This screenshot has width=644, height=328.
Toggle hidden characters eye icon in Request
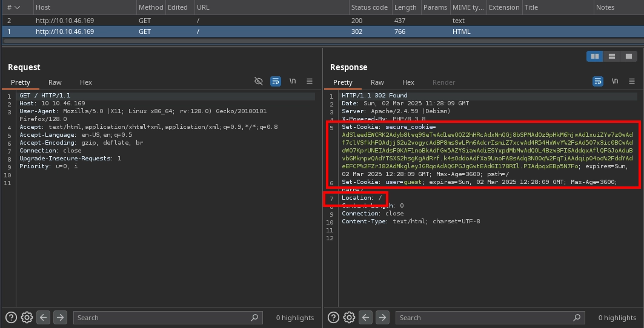[x=259, y=81]
